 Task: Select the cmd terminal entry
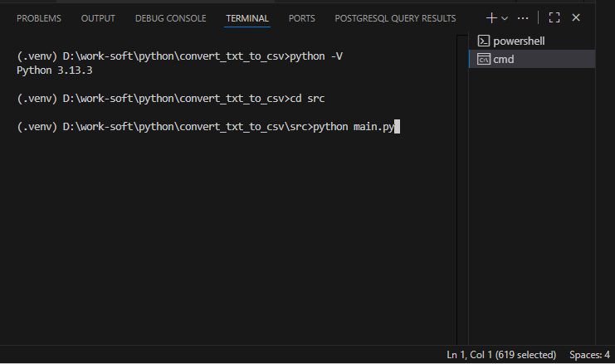(532, 59)
